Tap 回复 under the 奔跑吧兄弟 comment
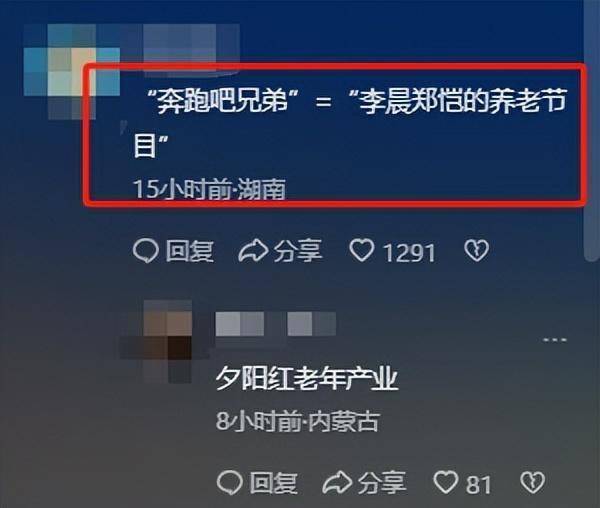Screen dimensions: 600x508 tap(190, 251)
